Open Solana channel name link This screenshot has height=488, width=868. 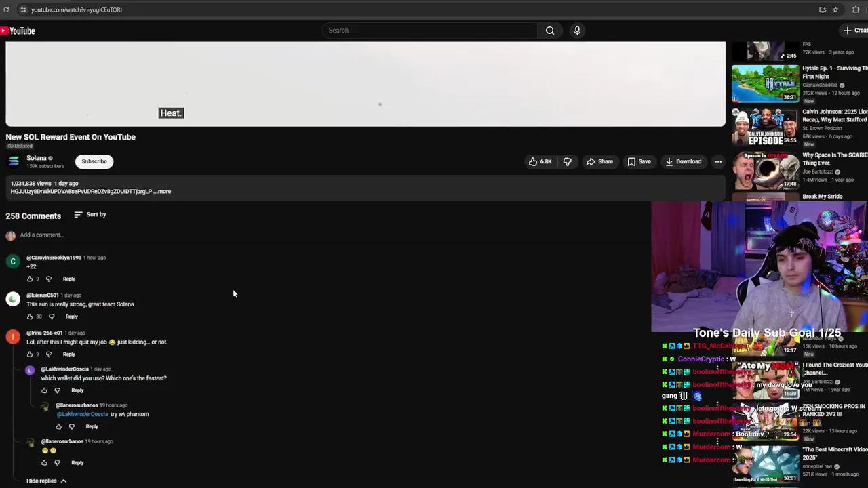pos(37,158)
